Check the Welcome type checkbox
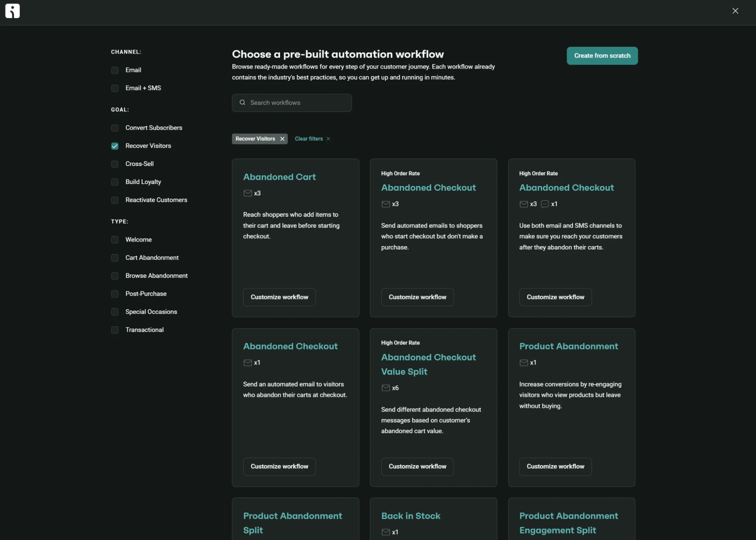This screenshot has width=756, height=540. coord(115,240)
